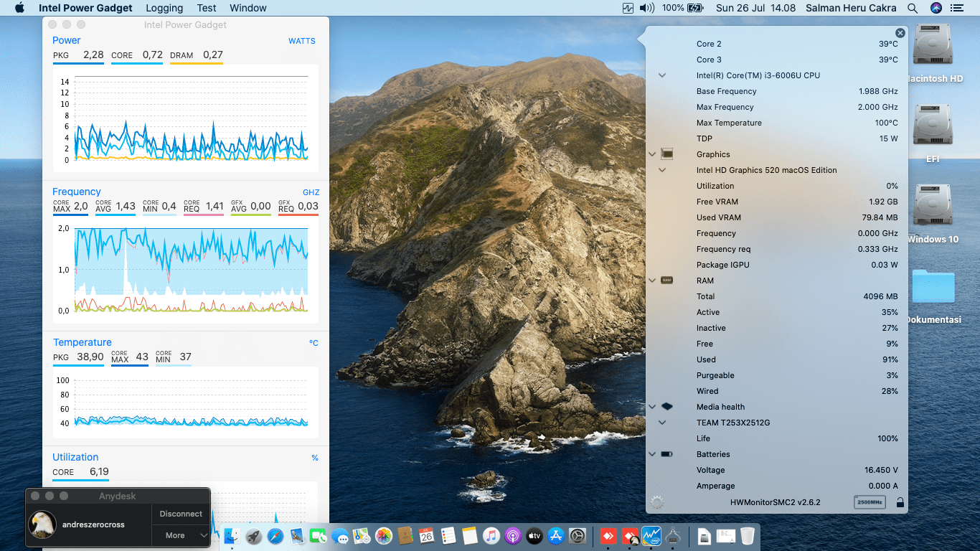Collapse the Batteries section
The height and width of the screenshot is (551, 980).
[x=652, y=454]
